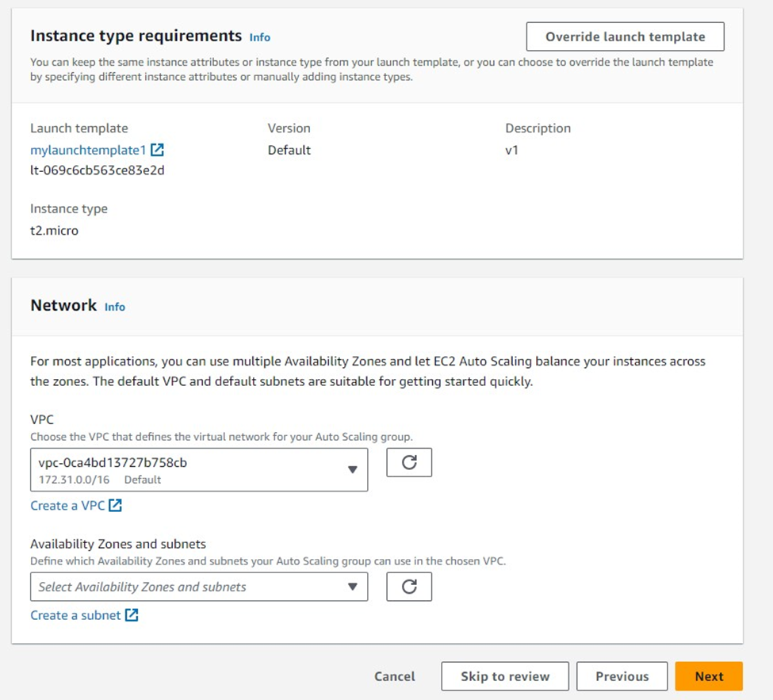Image resolution: width=773 pixels, height=700 pixels.
Task: Open Info next to Network heading
Action: tap(115, 307)
